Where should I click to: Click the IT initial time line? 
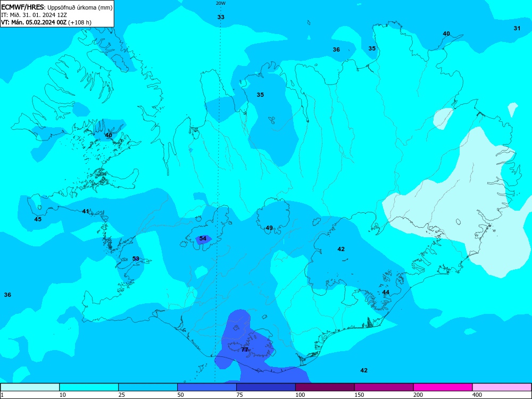(x=34, y=15)
